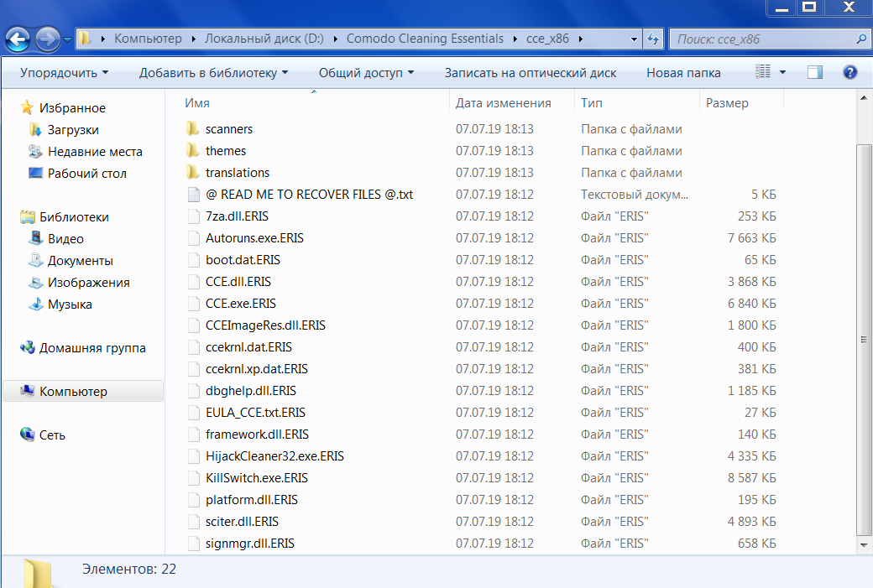Open the Упорядочить menu

pos(64,73)
